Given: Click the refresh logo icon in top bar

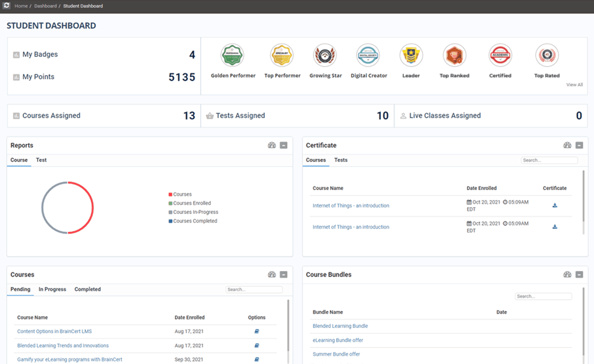Looking at the screenshot, I should (x=6, y=6).
